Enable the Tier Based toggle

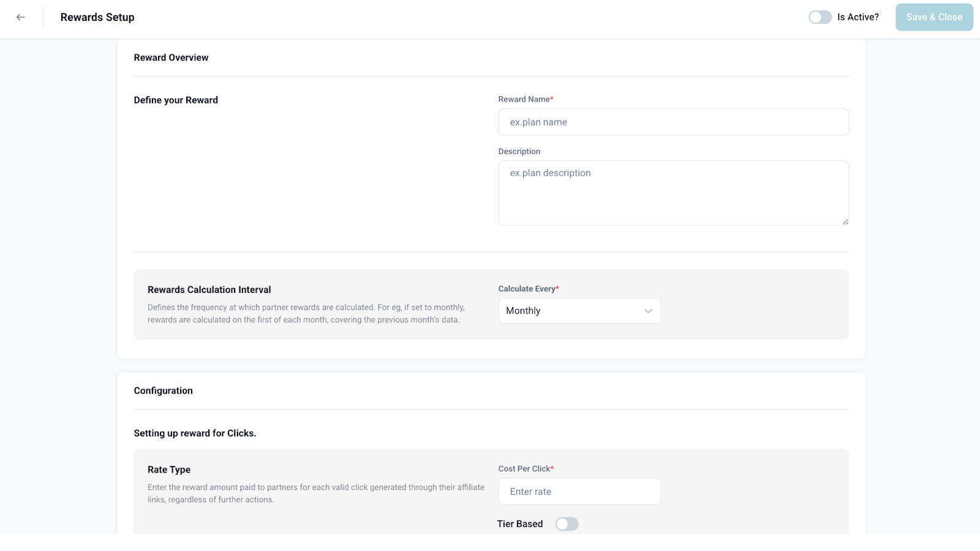(x=567, y=524)
